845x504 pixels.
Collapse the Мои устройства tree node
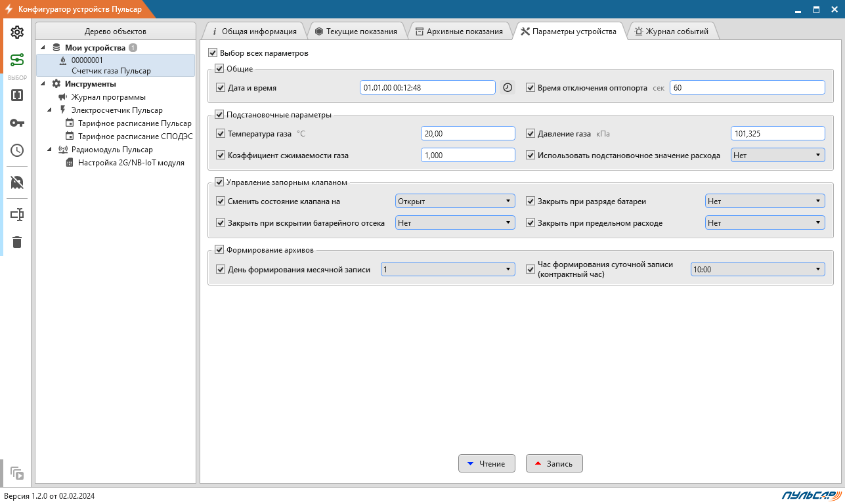click(43, 48)
